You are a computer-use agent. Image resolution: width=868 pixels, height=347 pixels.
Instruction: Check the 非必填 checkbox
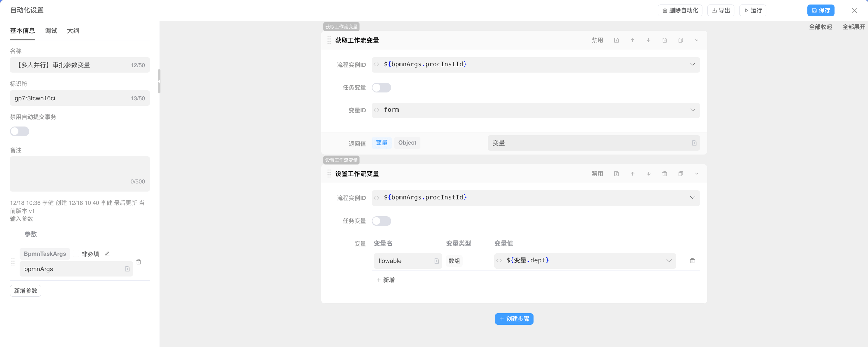(x=76, y=254)
